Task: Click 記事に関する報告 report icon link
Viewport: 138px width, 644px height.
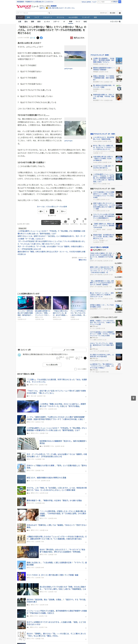Action: point(23,224)
